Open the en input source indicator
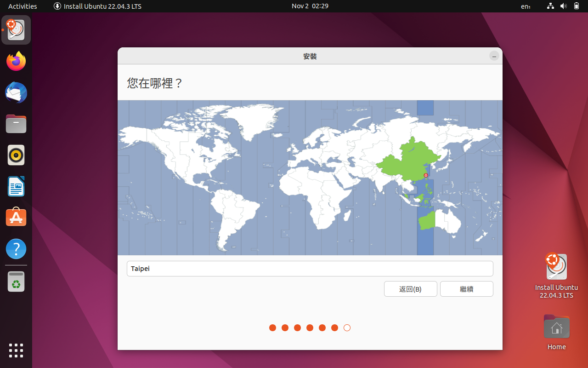Screen dimensions: 588x368 point(526,6)
